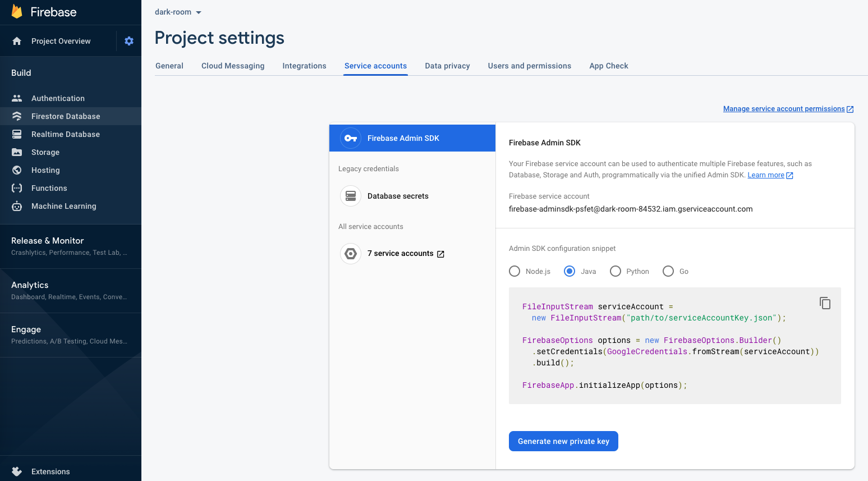Image resolution: width=868 pixels, height=481 pixels.
Task: Go to Project Overview
Action: tap(61, 41)
